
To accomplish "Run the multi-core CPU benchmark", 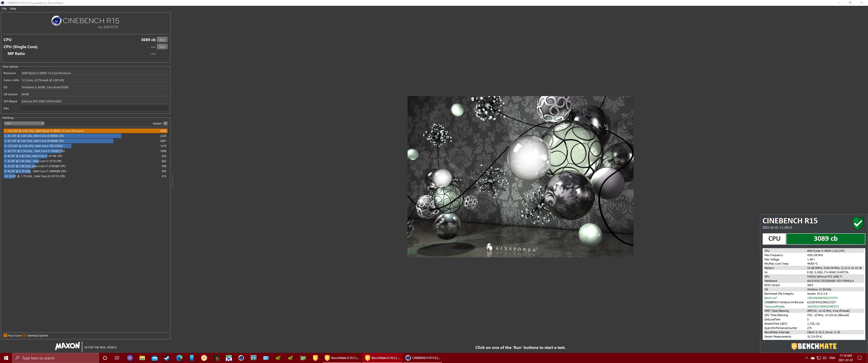I will tap(162, 40).
